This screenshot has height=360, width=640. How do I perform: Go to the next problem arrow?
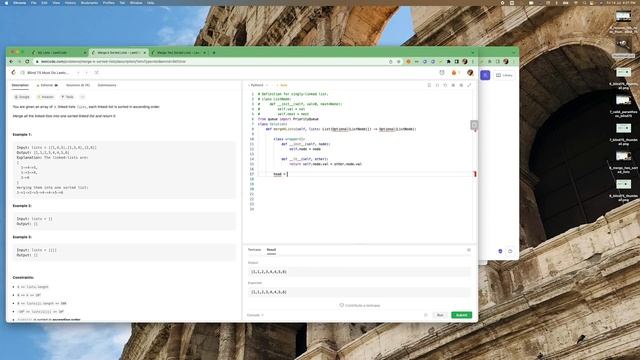click(x=87, y=73)
